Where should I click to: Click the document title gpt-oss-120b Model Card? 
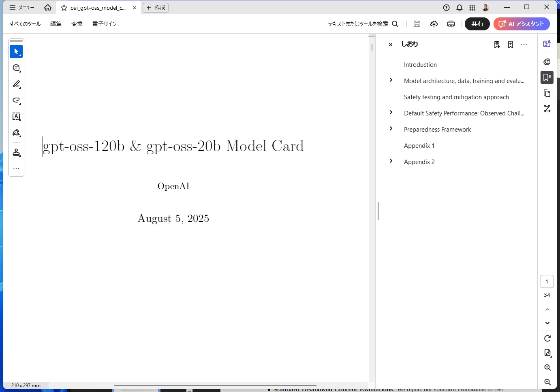(x=173, y=146)
